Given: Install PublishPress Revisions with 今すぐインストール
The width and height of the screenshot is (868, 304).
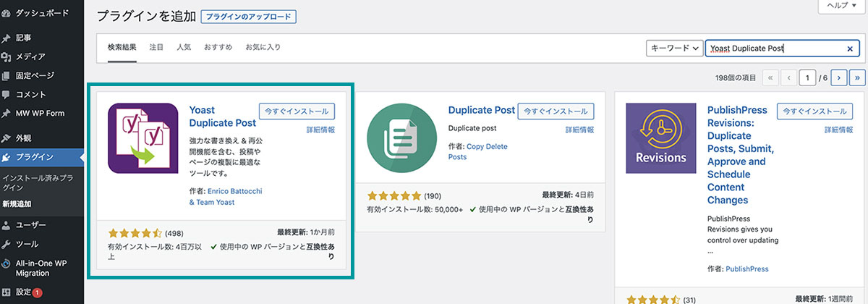Looking at the screenshot, I should [x=814, y=111].
